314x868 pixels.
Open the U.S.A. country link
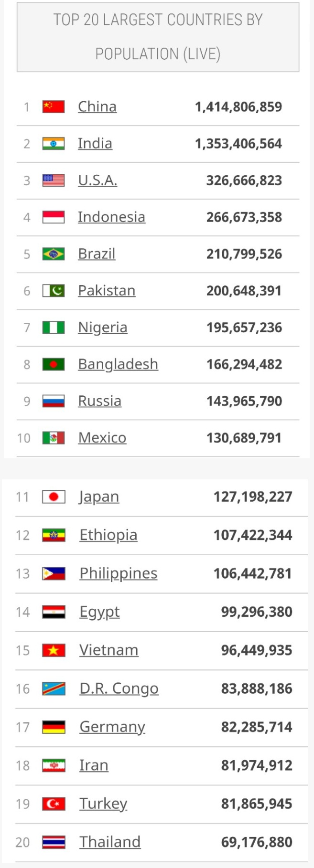[x=97, y=180]
